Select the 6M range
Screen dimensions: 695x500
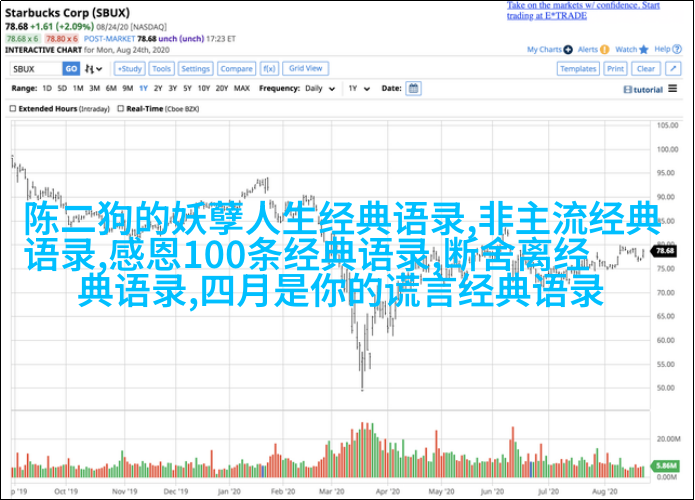[x=111, y=89]
